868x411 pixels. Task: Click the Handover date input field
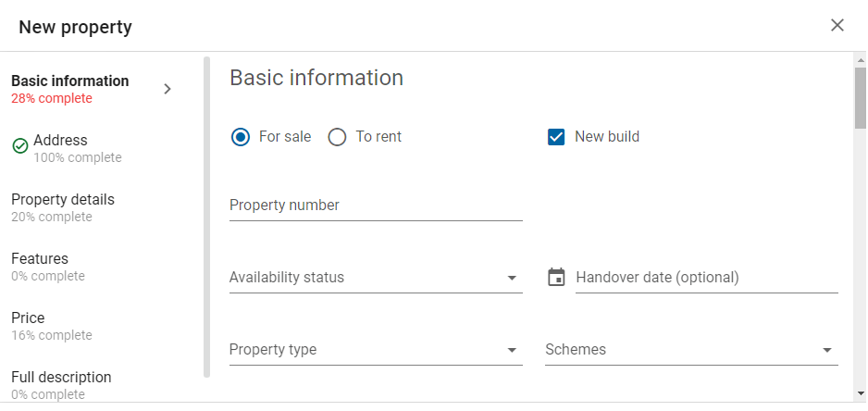click(x=707, y=277)
